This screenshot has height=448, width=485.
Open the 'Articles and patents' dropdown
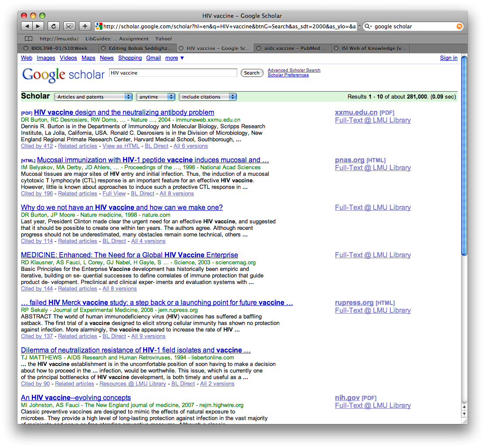93,97
